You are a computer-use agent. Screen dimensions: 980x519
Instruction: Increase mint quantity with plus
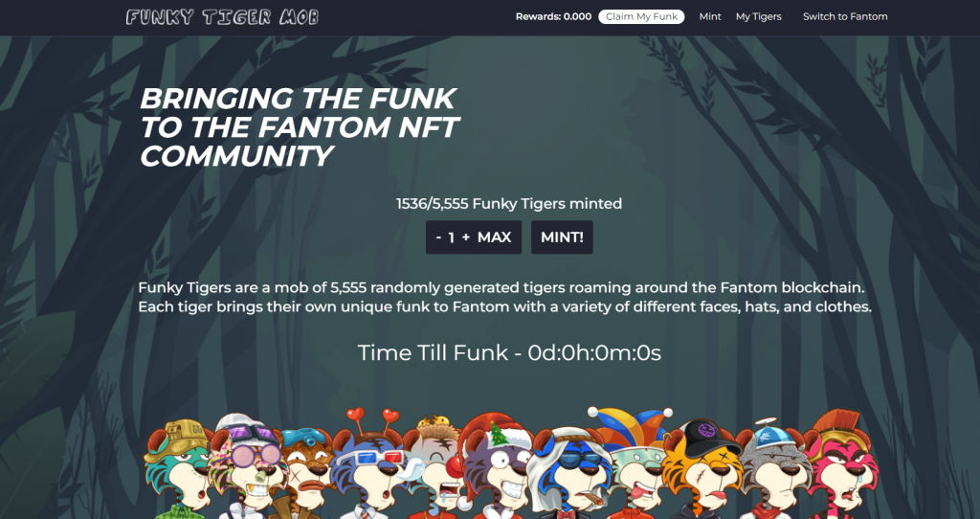click(x=466, y=237)
